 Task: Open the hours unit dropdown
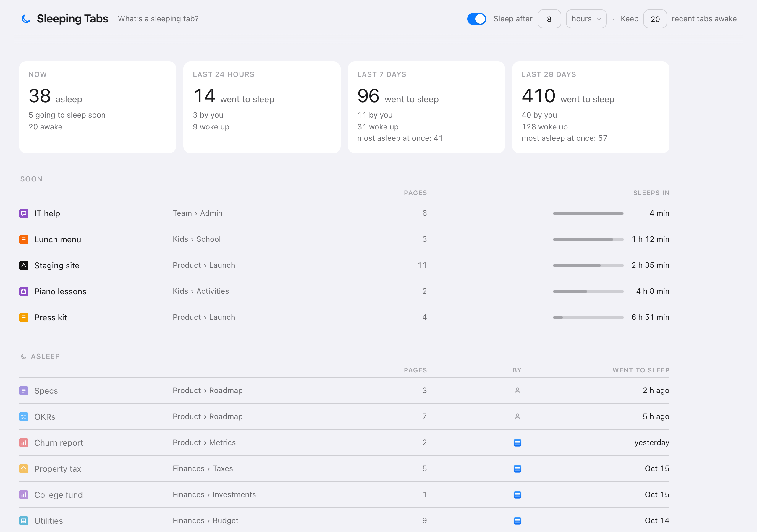pyautogui.click(x=586, y=19)
